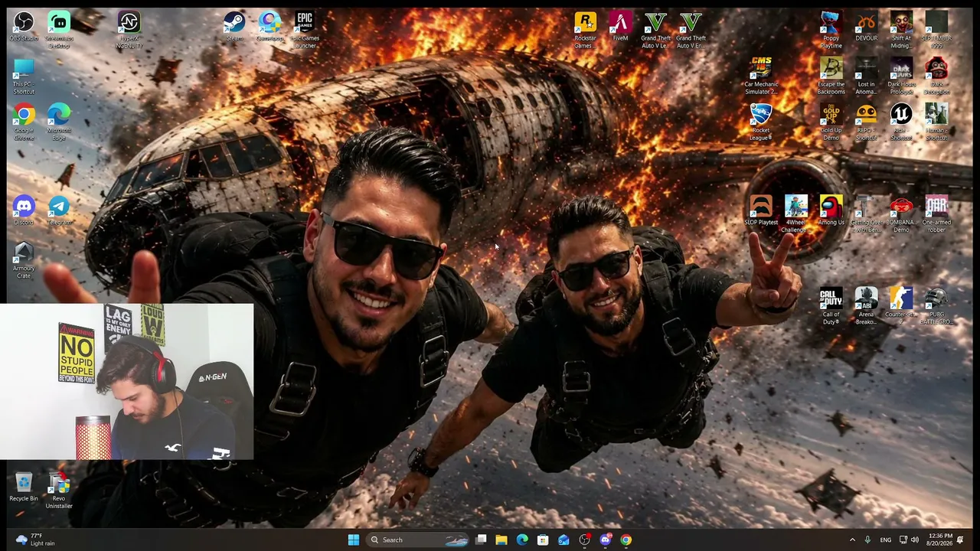Select the Poppy Playtime game icon

pyautogui.click(x=831, y=30)
